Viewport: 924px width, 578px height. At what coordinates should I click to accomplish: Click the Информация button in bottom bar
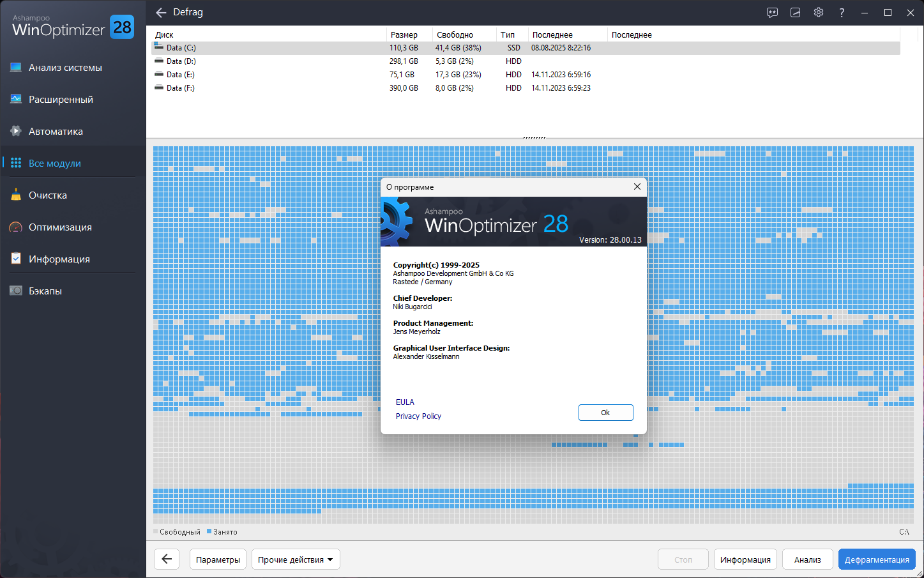(x=745, y=559)
